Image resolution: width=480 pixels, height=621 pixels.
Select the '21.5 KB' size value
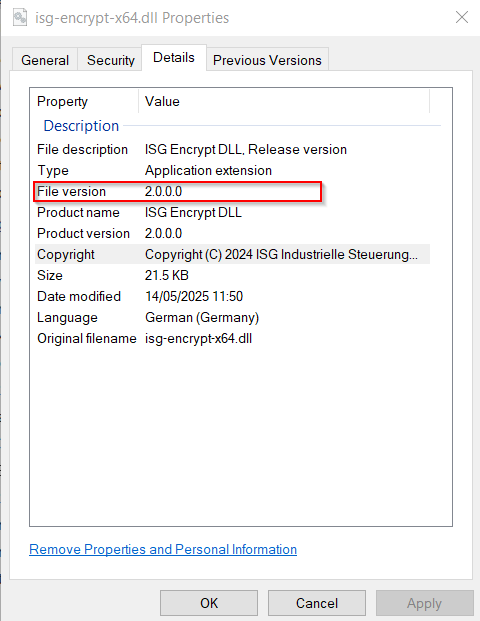[167, 275]
